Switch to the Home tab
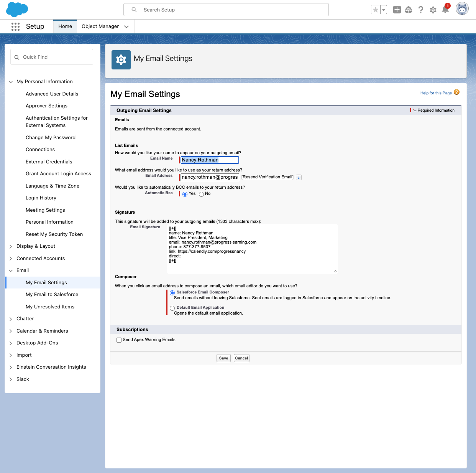 (x=65, y=26)
